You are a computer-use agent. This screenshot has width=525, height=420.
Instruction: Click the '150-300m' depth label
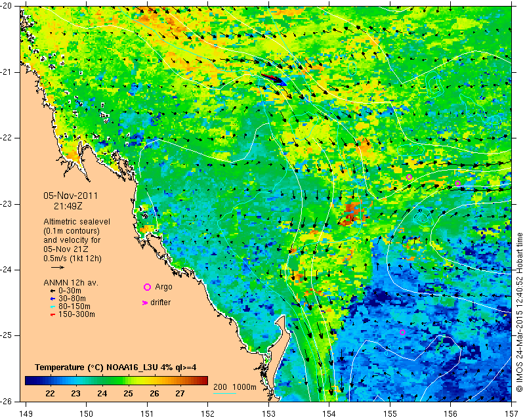pos(77,314)
